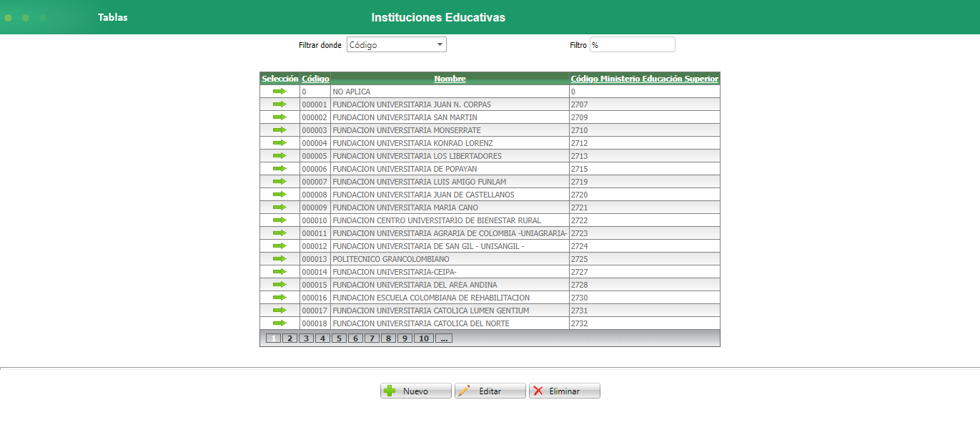Screen dimensions: 980x425
Task: Click the Instituciones Educativas title
Action: (x=438, y=17)
